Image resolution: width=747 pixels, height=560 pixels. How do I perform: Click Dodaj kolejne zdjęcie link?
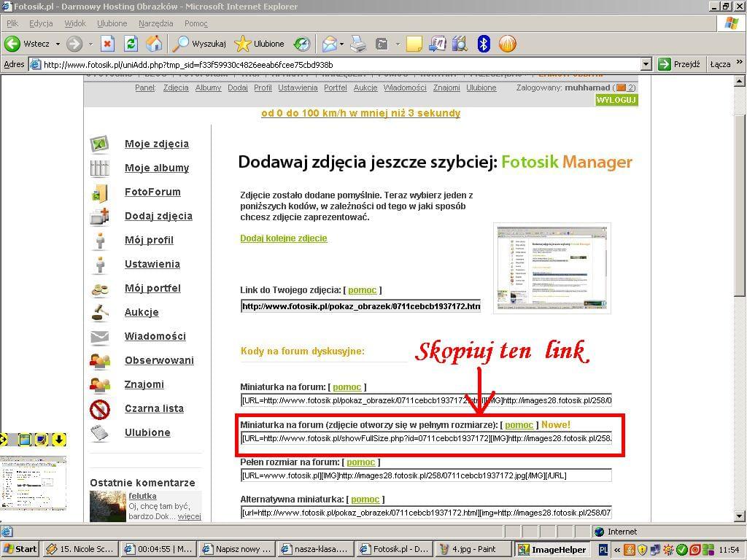click(x=284, y=238)
